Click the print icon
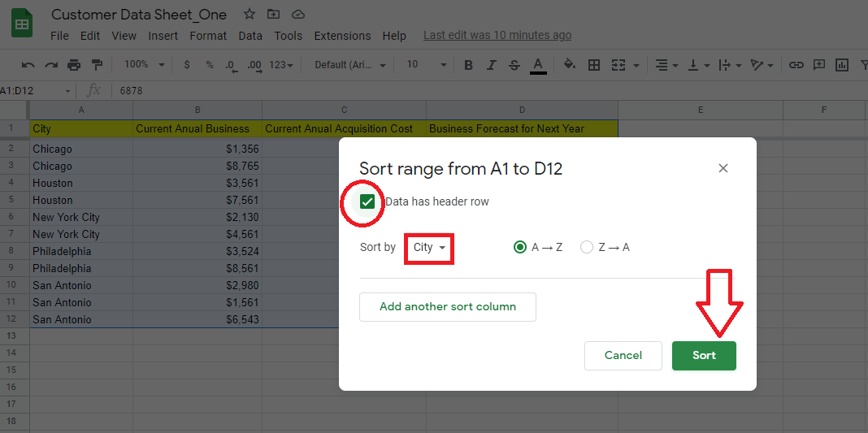 click(x=74, y=65)
